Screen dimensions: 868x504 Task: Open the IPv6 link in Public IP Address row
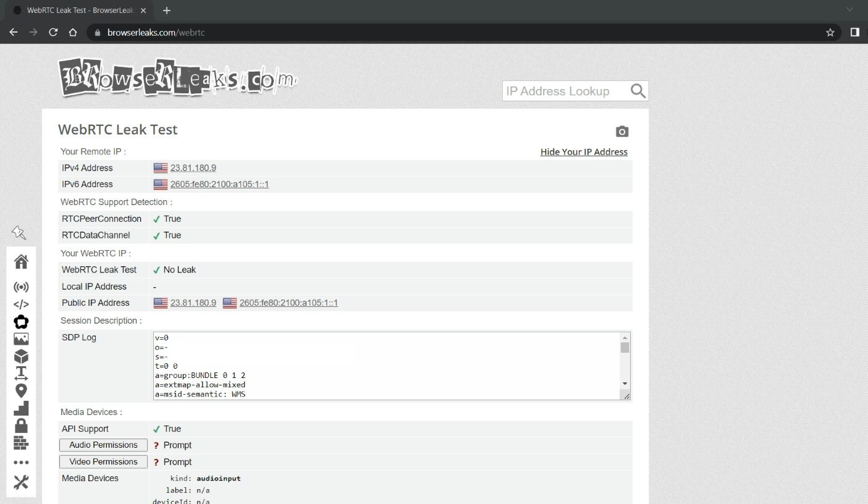289,303
